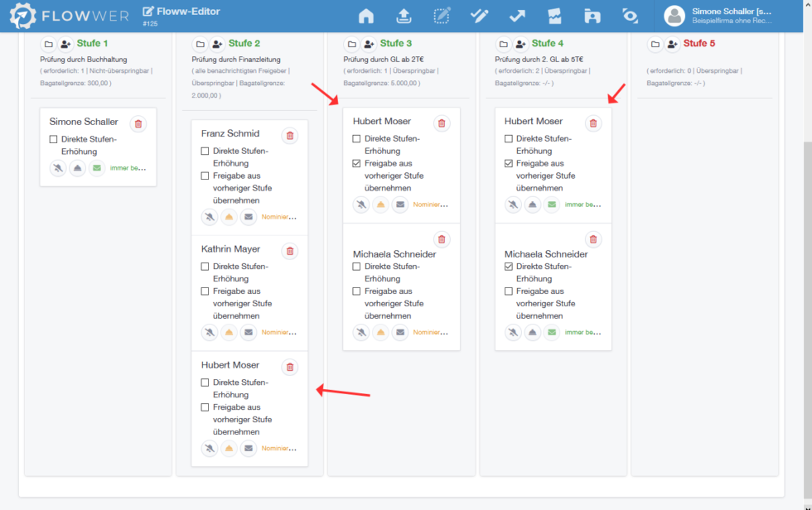Click the Stufe 3 heading

pos(396,43)
